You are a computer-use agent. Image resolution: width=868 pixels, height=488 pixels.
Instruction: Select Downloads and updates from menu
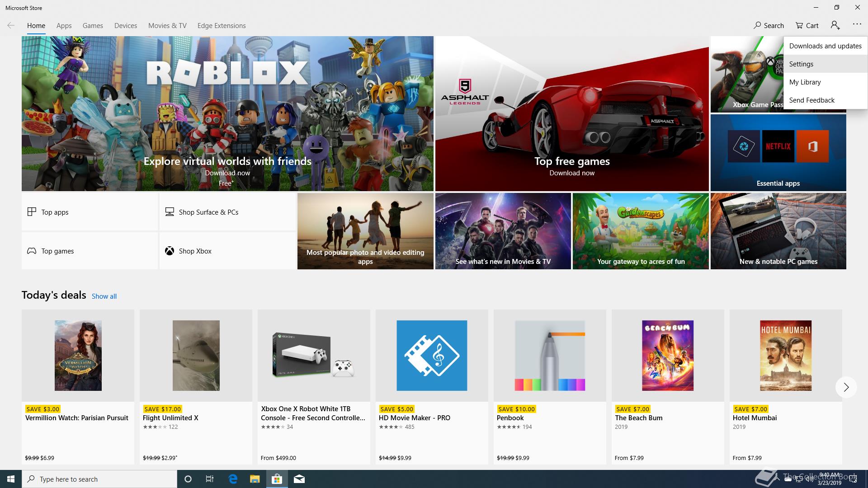point(826,46)
